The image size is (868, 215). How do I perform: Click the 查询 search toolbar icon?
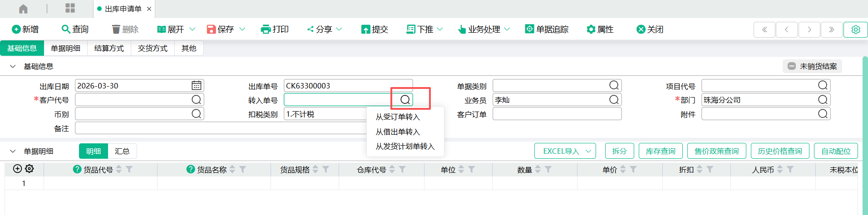pyautogui.click(x=66, y=29)
